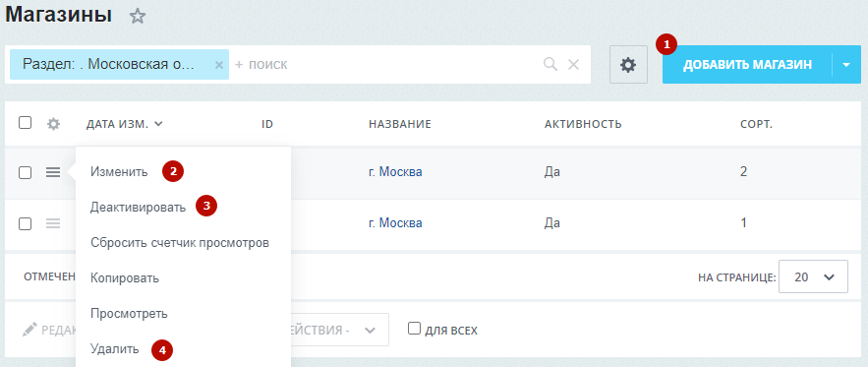Open г. Москва link with sort 1
Image resolution: width=868 pixels, height=367 pixels.
coord(395,223)
